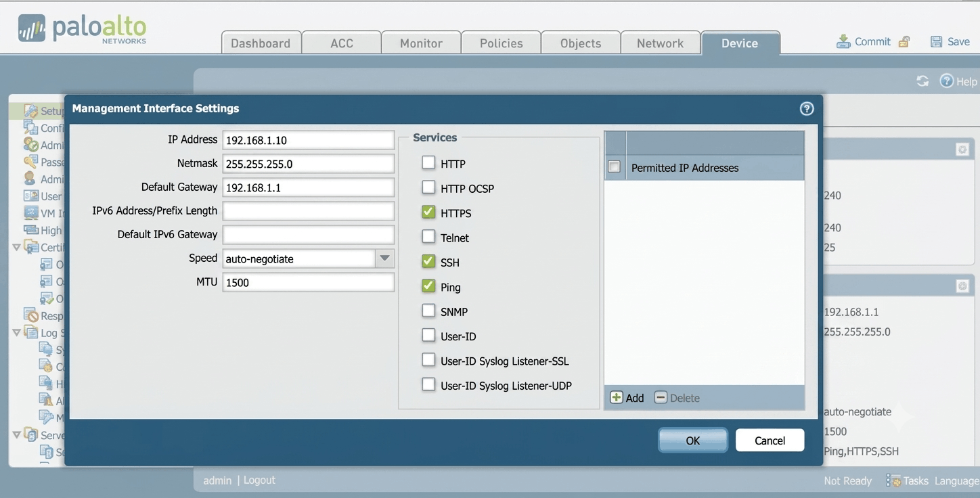Click the Server Profiles folder icon
Image resolution: width=980 pixels, height=498 pixels.
coord(31,434)
